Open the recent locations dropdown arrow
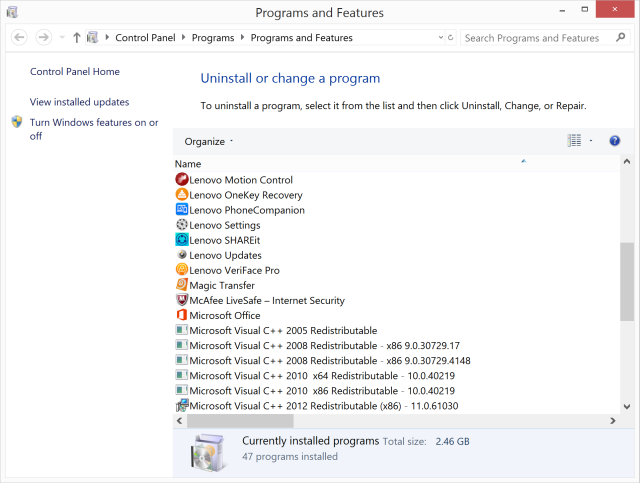Screen dimensions: 640x483 click(x=62, y=38)
